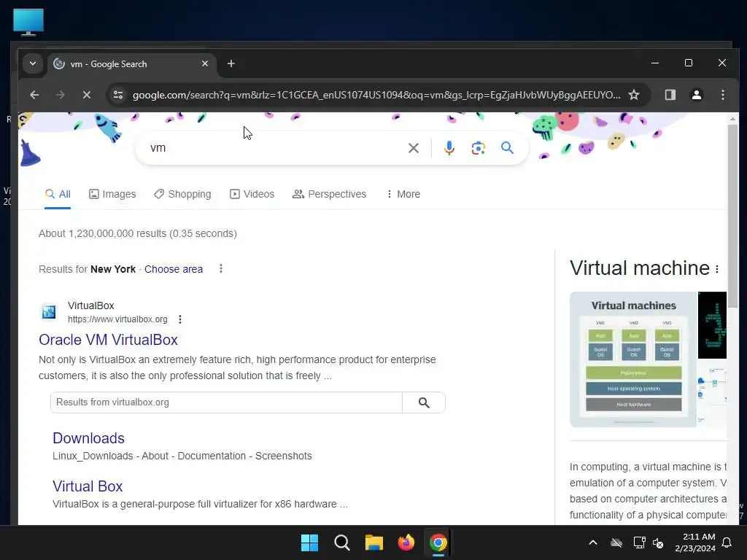Open Virtual machine panel more options
747x560 pixels.
point(717,269)
